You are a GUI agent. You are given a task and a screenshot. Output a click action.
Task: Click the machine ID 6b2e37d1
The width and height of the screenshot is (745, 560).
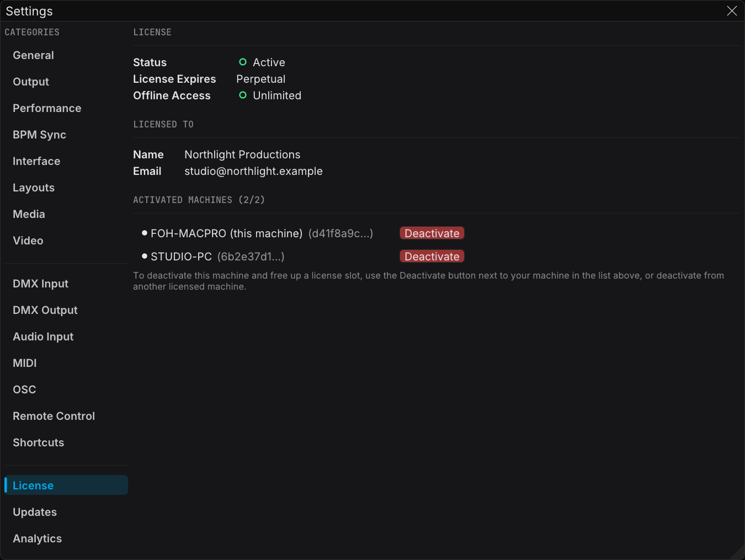[x=251, y=257]
